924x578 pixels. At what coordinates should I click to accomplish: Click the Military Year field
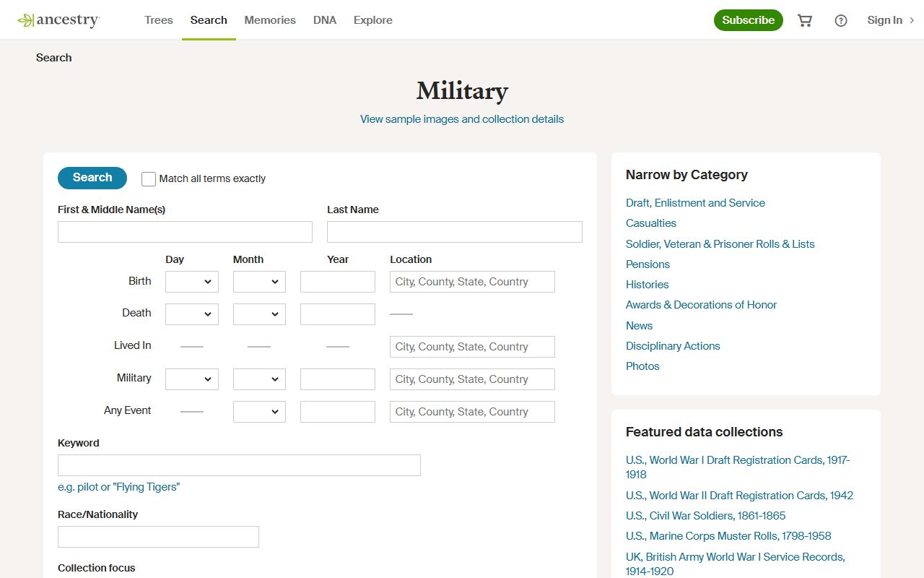[338, 379]
